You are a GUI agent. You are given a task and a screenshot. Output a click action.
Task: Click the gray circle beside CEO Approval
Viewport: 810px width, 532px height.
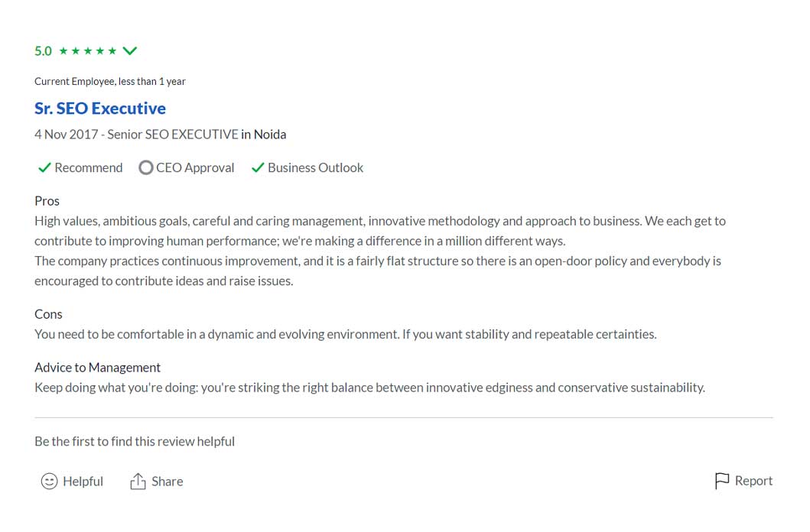pos(145,167)
